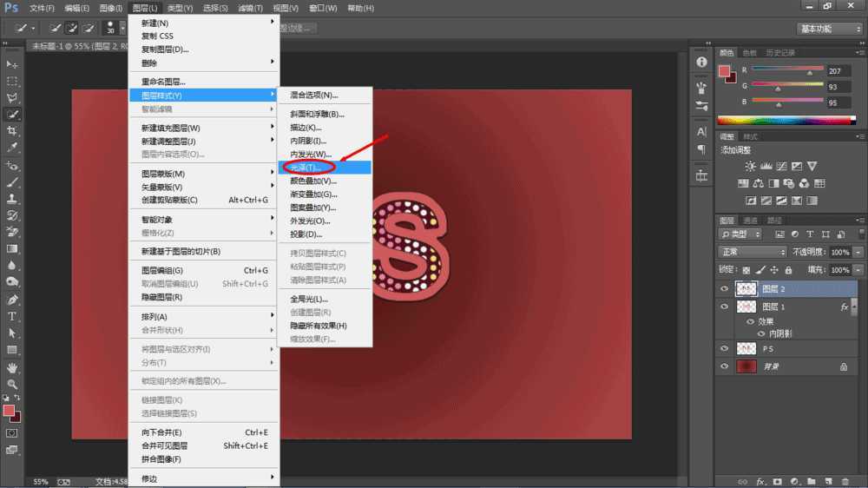The height and width of the screenshot is (488, 868).
Task: Click the Brightness/Contrast adjustment icon
Action: pos(744,167)
